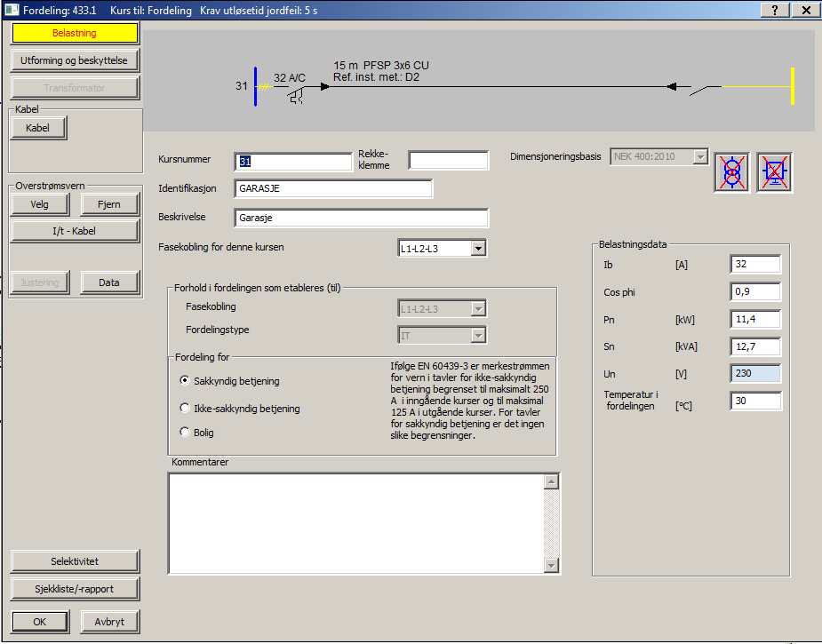Viewport: 822px width, 644px height.
Task: Cancel with the Avbryt button
Action: click(109, 622)
